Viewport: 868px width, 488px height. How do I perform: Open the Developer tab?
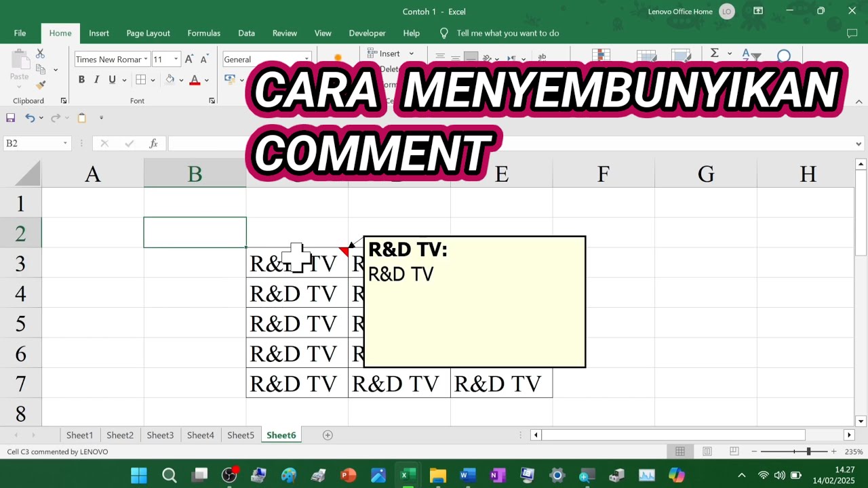367,33
